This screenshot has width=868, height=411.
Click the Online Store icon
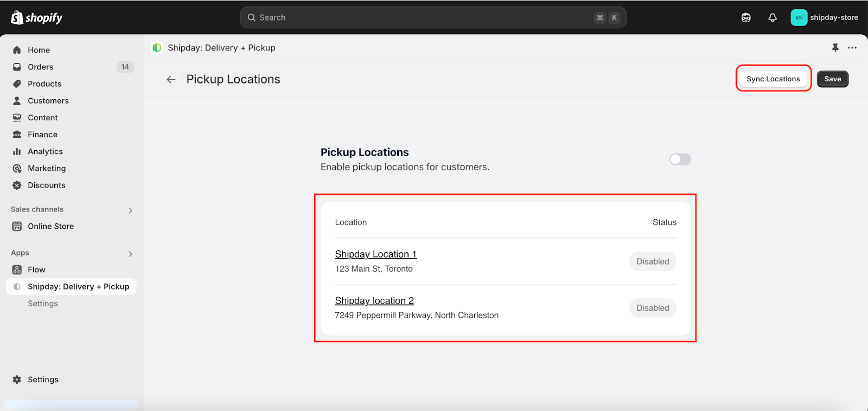(17, 226)
